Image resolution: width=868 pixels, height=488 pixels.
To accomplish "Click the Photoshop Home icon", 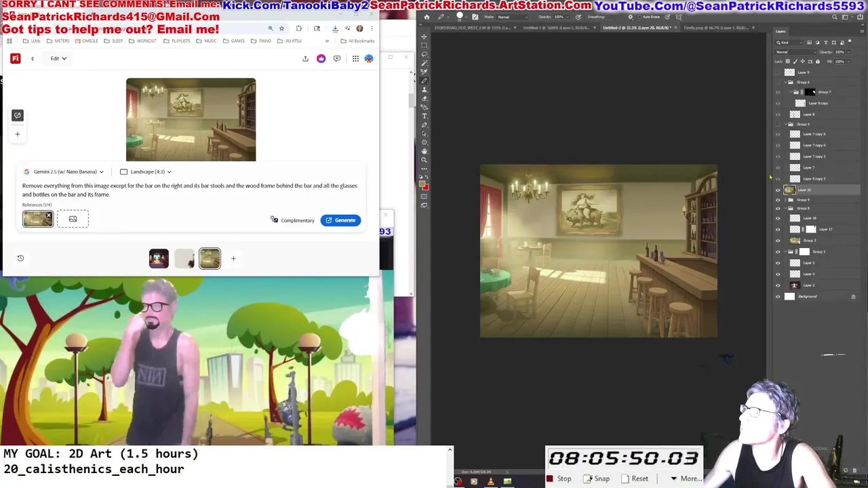I will tap(426, 17).
